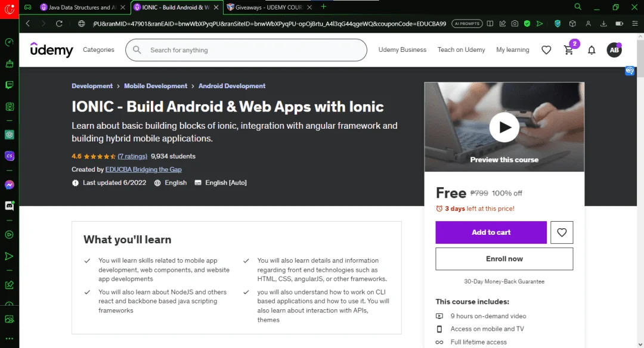Open the extensions cube icon
The height and width of the screenshot is (348, 644).
click(x=572, y=24)
